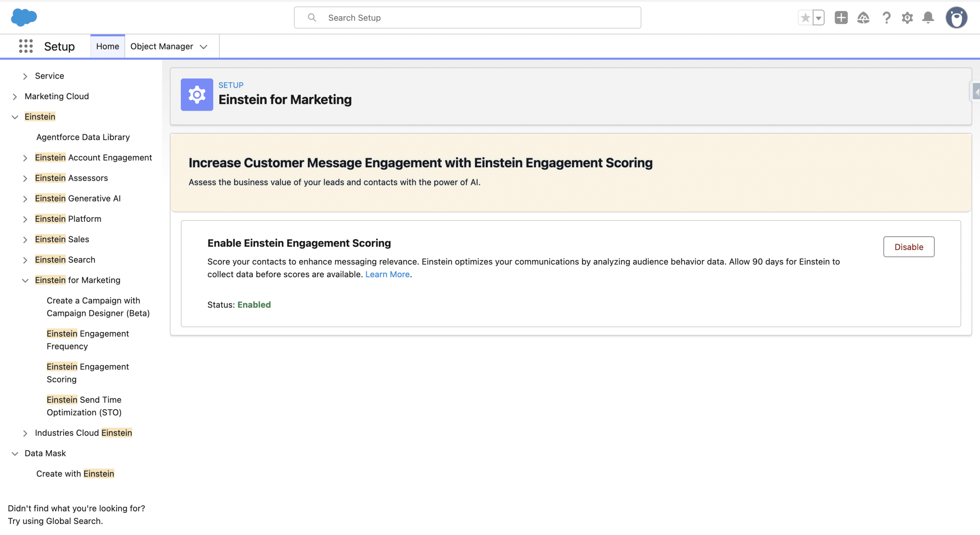980x535 pixels.
Task: Expand the Marketing Cloud section
Action: pos(15,97)
